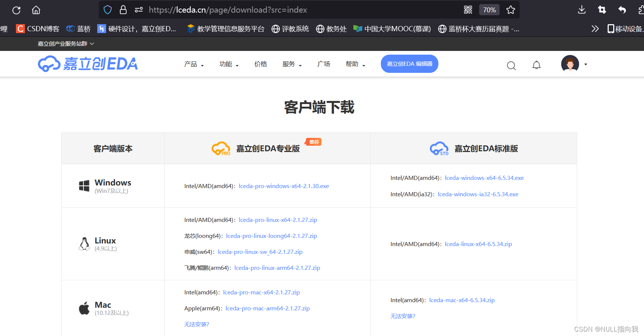Show more bookmarks with the double chevron
Viewport: 644px width, 336px height.
595,29
